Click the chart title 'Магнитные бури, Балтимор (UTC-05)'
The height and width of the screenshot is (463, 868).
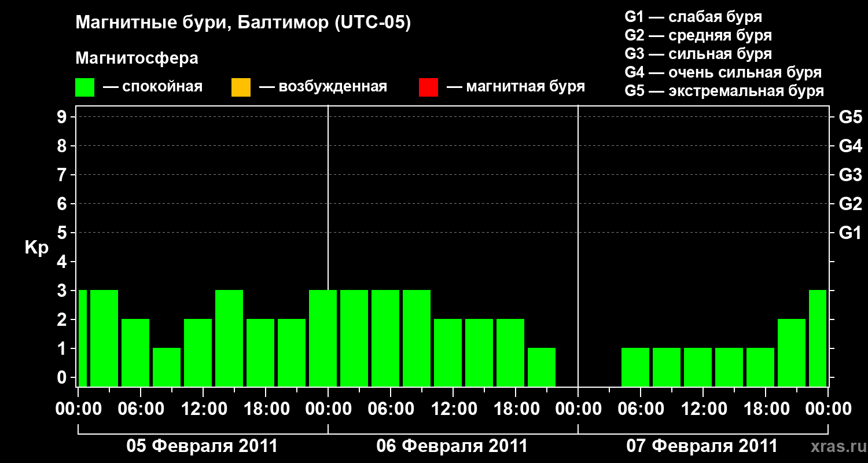[243, 24]
